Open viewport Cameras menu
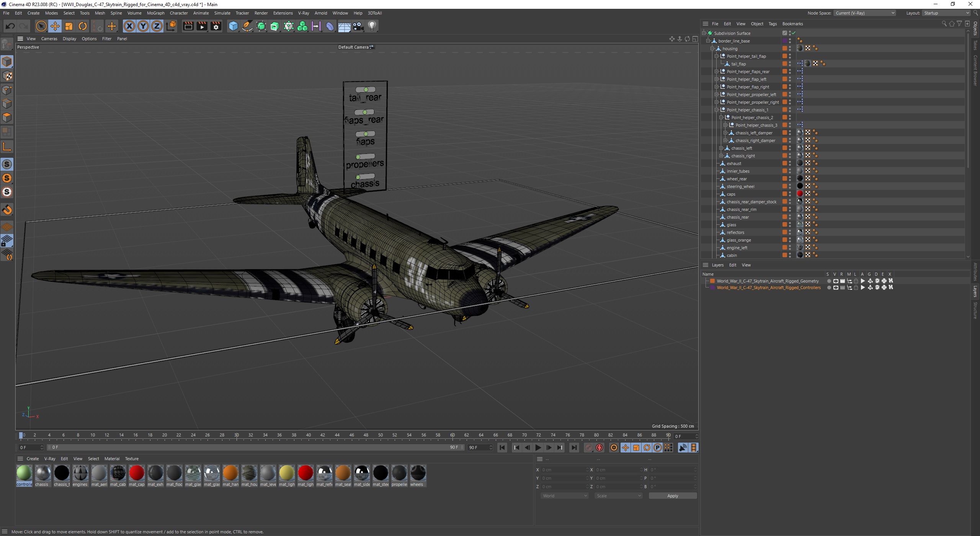980x536 pixels. (49, 39)
